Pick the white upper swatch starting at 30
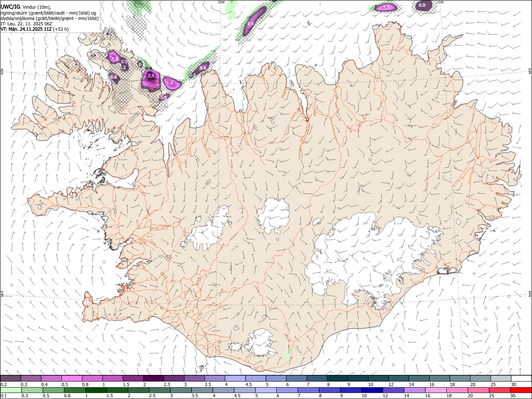The width and height of the screenshot is (532, 399). (521, 378)
